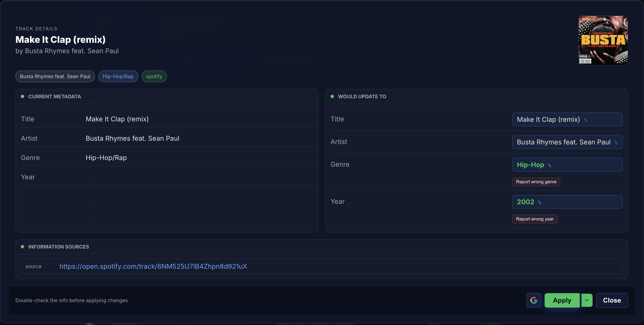Click the Busta Rhymes feat. Sean Paul tag
The image size is (644, 325).
(55, 76)
